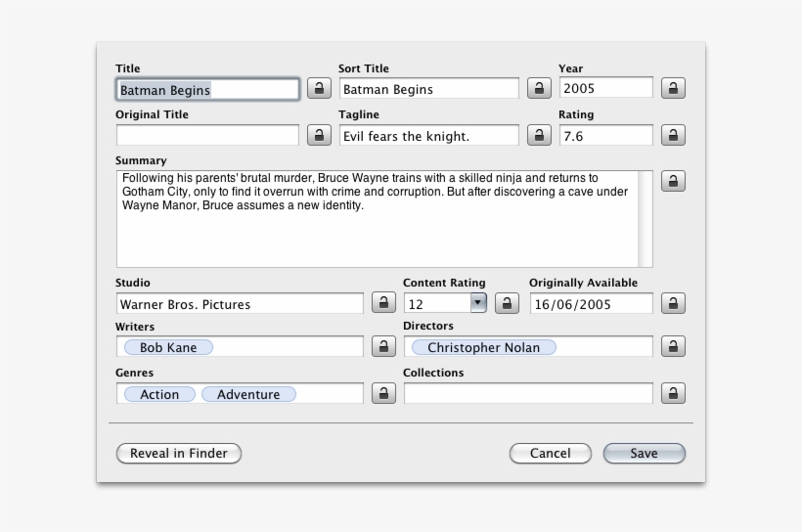Image resolution: width=802 pixels, height=532 pixels.
Task: Toggle lock for Content Rating
Action: (507, 304)
